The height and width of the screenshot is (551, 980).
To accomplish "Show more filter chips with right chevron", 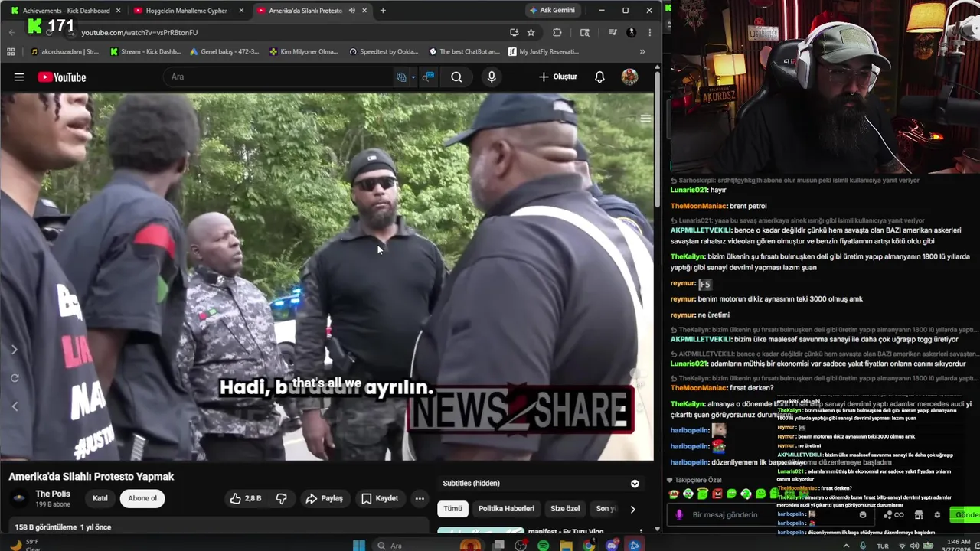I will (x=632, y=509).
